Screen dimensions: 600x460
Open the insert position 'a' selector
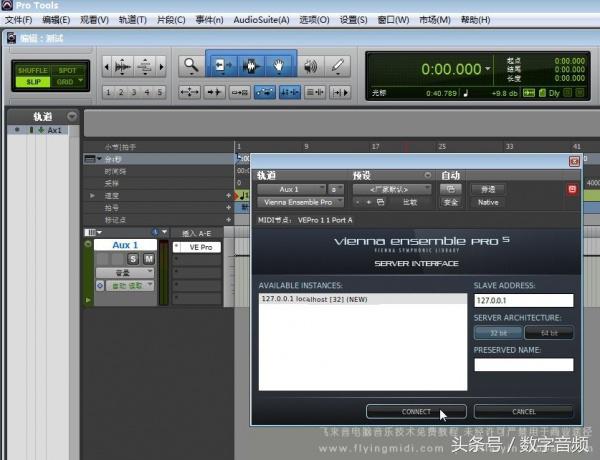[336, 189]
